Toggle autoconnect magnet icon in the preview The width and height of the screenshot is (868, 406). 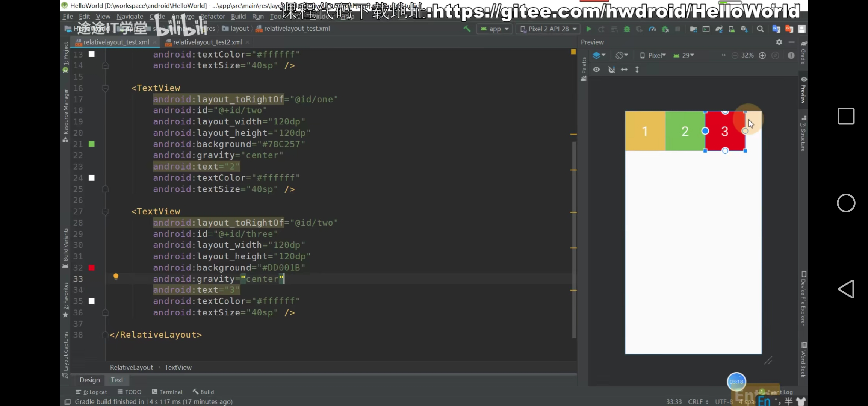(611, 70)
